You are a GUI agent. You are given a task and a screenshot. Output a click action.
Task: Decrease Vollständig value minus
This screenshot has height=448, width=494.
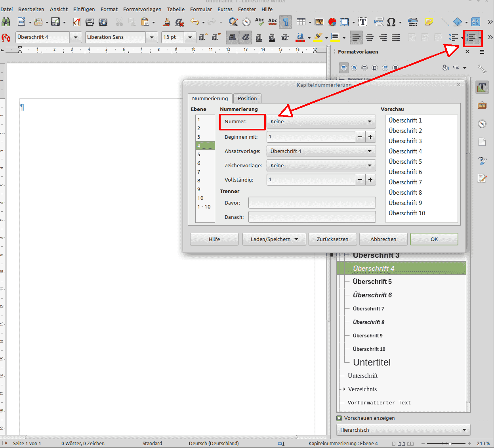[x=360, y=180]
